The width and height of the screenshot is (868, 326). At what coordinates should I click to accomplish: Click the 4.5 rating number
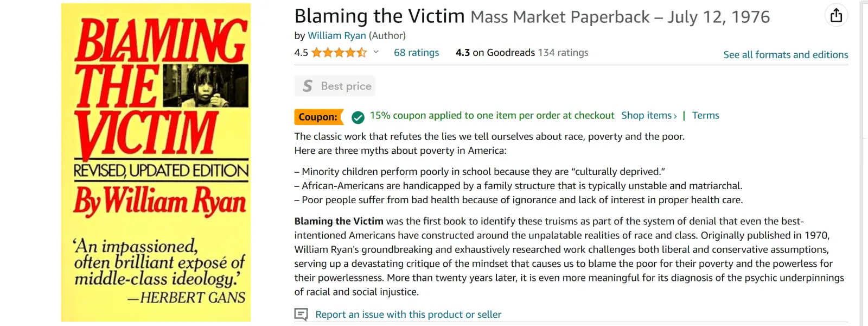[x=301, y=53]
